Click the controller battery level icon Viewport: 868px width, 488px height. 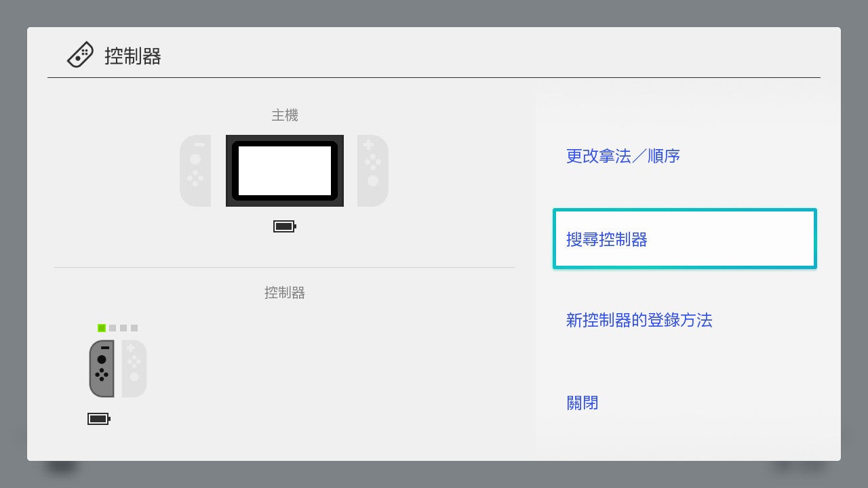[x=99, y=419]
